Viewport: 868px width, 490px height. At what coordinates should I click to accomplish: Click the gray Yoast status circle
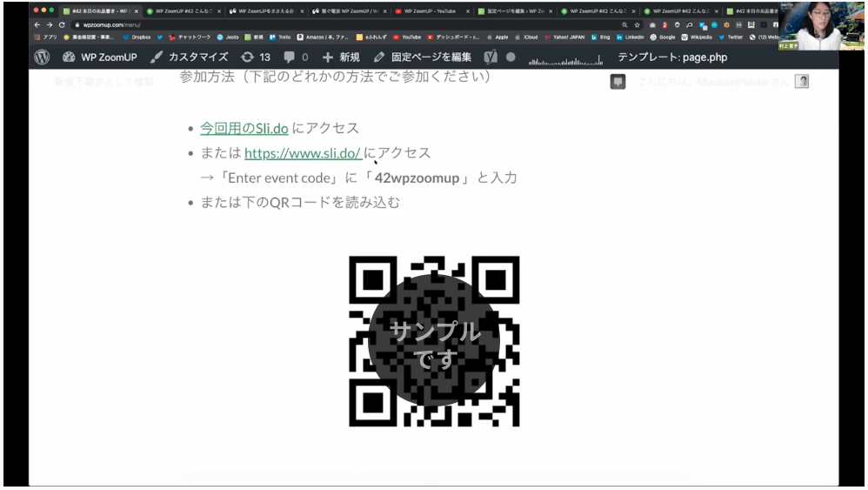(x=511, y=57)
